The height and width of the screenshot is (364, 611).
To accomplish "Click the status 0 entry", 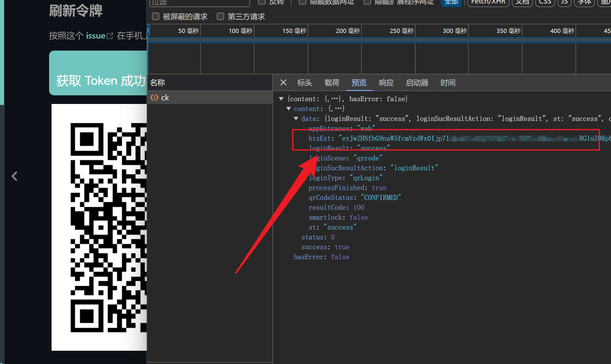I will (x=318, y=237).
